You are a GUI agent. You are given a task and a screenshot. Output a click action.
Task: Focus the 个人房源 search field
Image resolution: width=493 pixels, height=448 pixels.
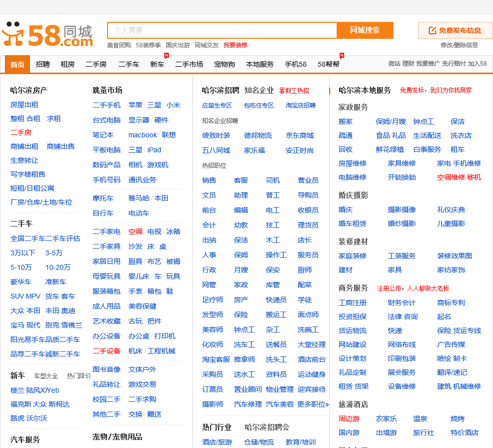pyautogui.click(x=222, y=30)
